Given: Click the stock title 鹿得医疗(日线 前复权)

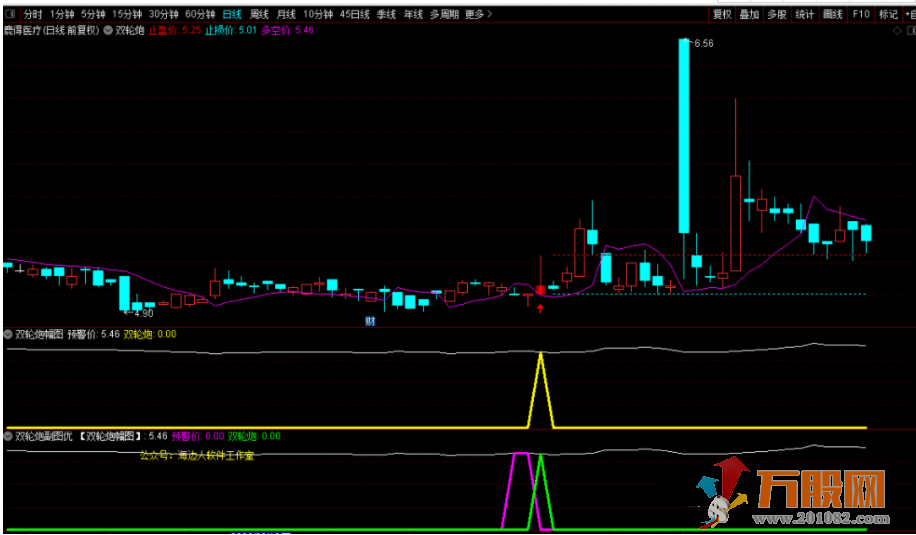Looking at the screenshot, I should 52,30.
